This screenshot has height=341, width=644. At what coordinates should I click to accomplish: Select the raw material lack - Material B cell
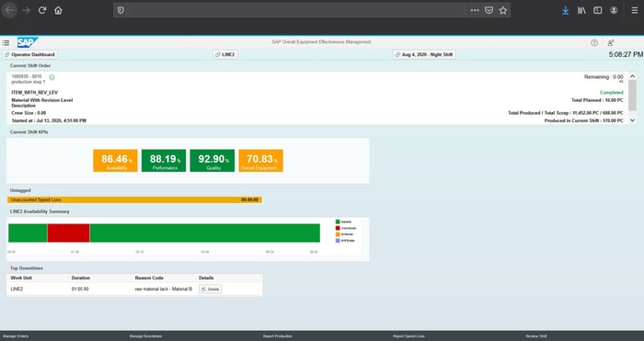(164, 289)
